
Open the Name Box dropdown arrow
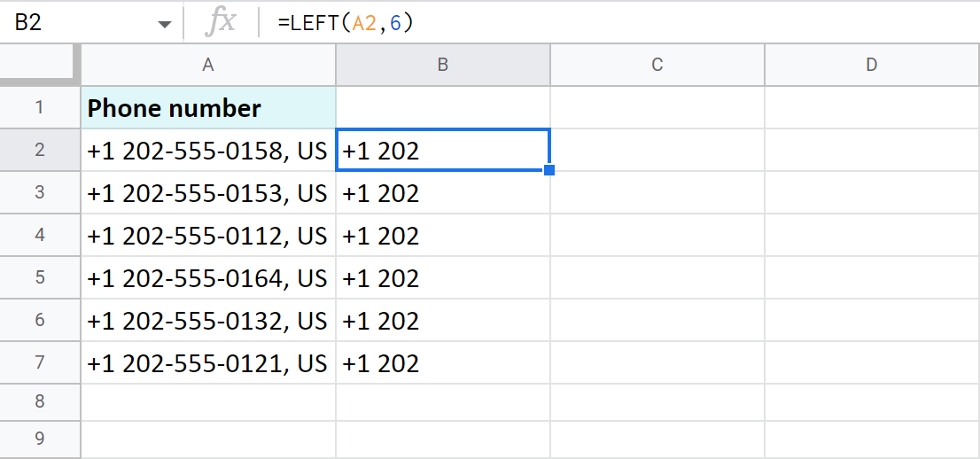click(165, 24)
